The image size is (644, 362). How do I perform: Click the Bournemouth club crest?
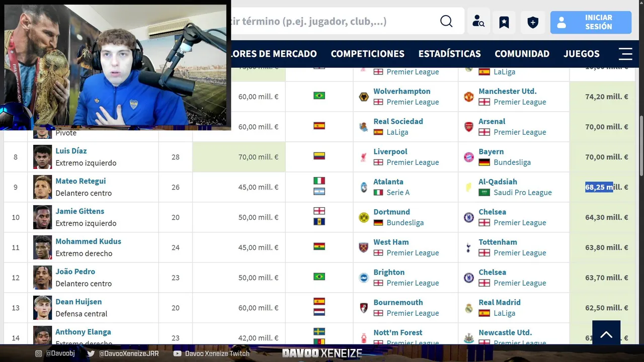point(364,308)
